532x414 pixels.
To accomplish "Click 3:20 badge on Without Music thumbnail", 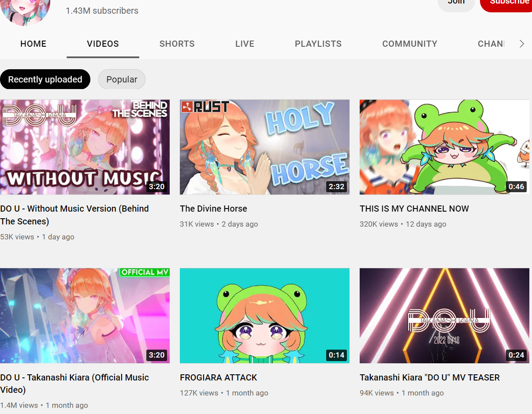I will 156,186.
